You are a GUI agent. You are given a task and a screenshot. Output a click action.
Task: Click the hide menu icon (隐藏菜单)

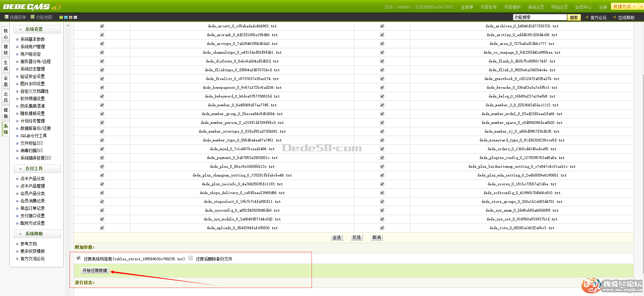[6, 17]
